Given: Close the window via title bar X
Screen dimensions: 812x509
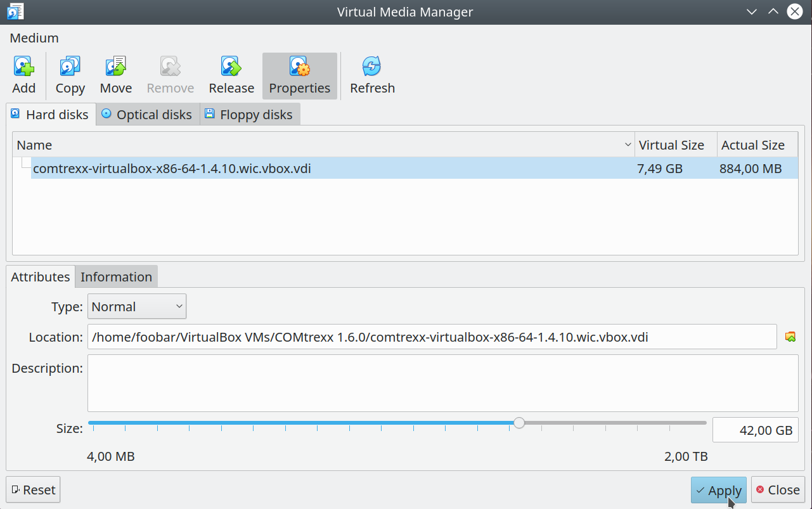Looking at the screenshot, I should click(x=794, y=11).
